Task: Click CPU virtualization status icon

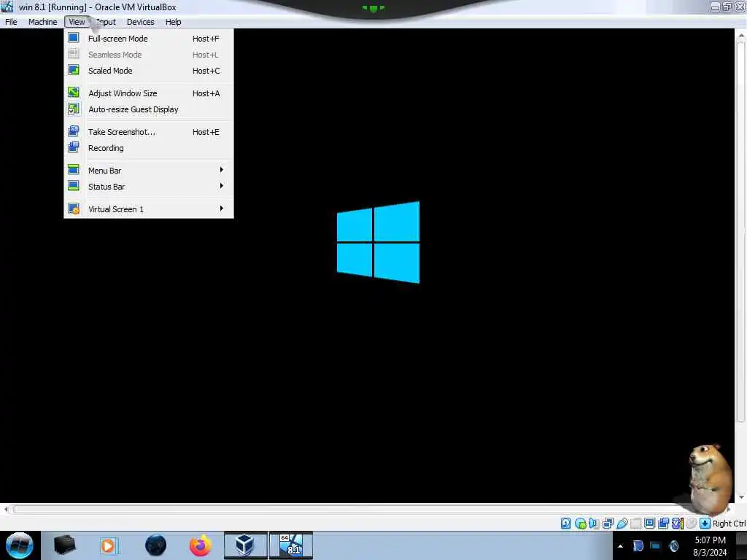Action: point(678,524)
